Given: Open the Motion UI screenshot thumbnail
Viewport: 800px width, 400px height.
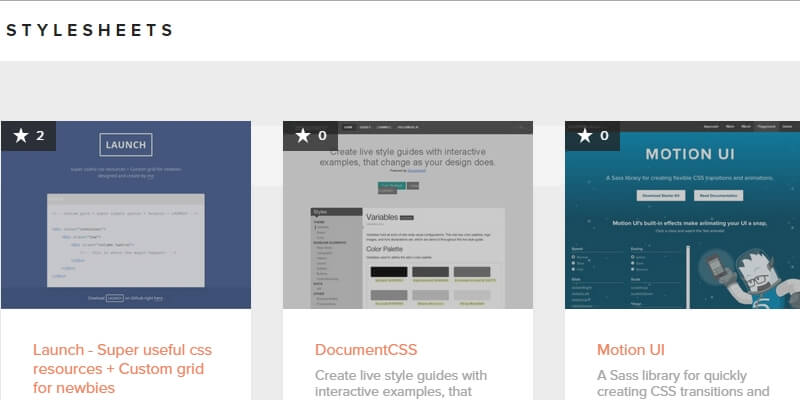Looking at the screenshot, I should point(683,215).
